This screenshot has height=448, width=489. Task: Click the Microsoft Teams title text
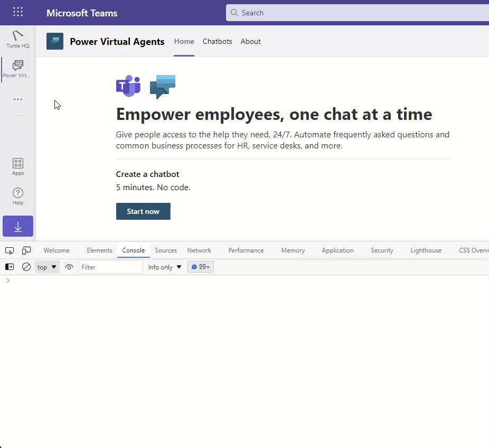[82, 13]
